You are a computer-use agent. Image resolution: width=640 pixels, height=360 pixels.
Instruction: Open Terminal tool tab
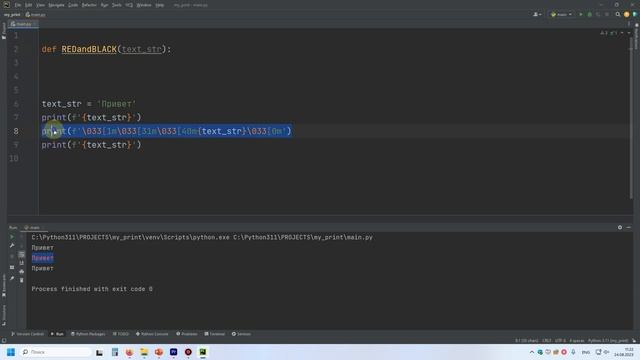click(x=215, y=334)
